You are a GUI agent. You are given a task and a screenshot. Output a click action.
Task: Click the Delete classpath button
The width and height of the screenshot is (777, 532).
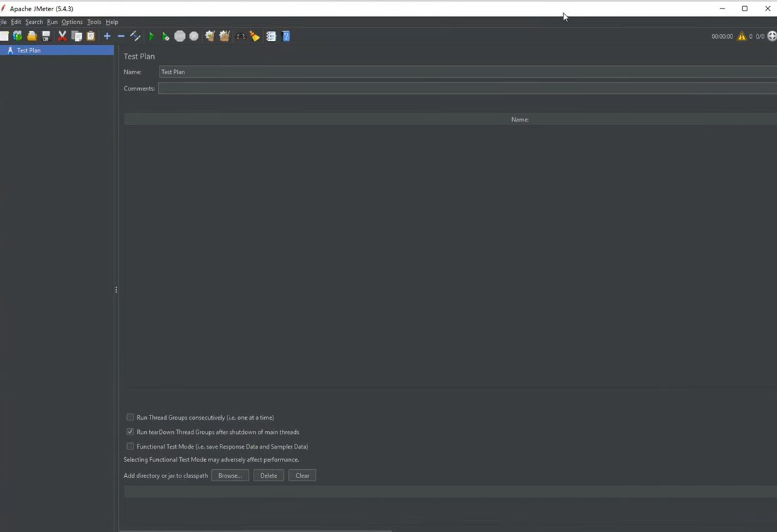pyautogui.click(x=268, y=475)
